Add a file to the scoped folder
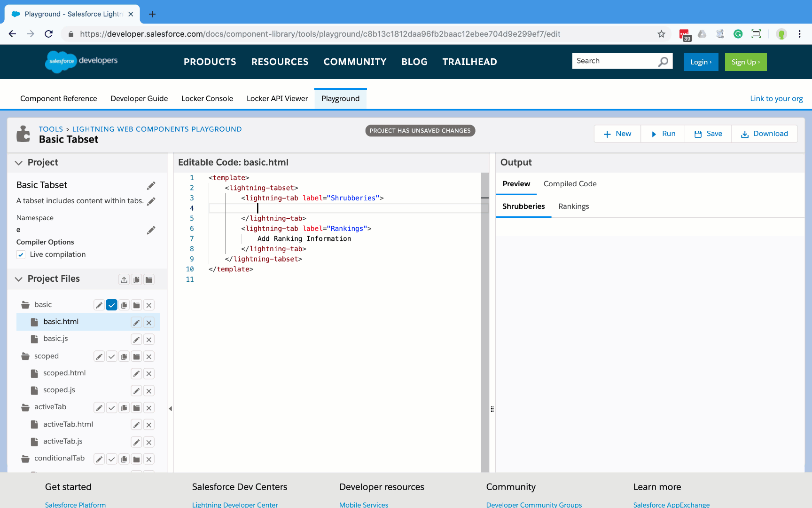The width and height of the screenshot is (812, 508). (124, 357)
